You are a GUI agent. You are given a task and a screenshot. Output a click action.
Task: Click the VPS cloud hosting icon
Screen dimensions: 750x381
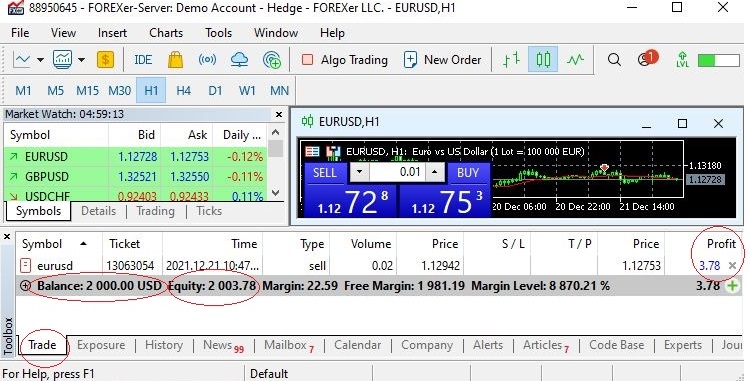coord(239,60)
